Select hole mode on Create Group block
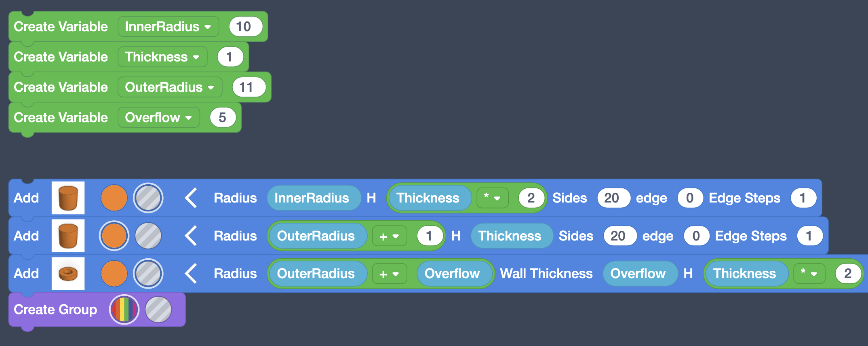This screenshot has width=868, height=346. point(158,310)
